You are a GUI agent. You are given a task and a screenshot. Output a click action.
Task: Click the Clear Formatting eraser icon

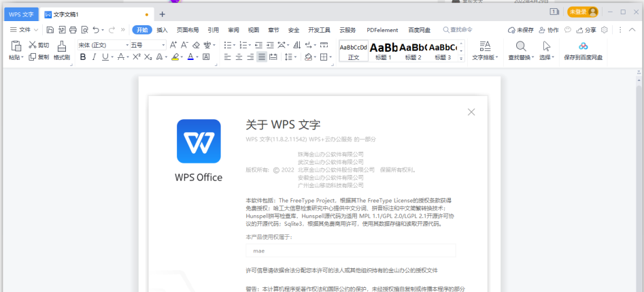pyautogui.click(x=196, y=45)
